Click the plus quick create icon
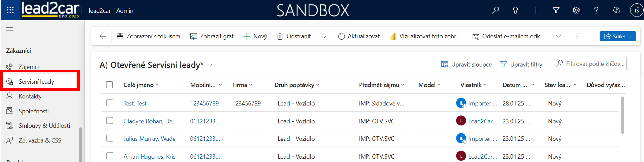 pyautogui.click(x=536, y=10)
